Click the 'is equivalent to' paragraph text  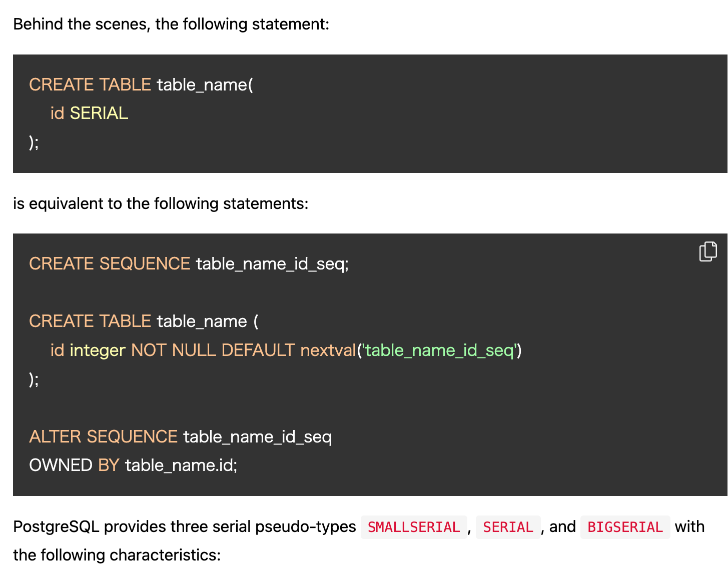(161, 203)
